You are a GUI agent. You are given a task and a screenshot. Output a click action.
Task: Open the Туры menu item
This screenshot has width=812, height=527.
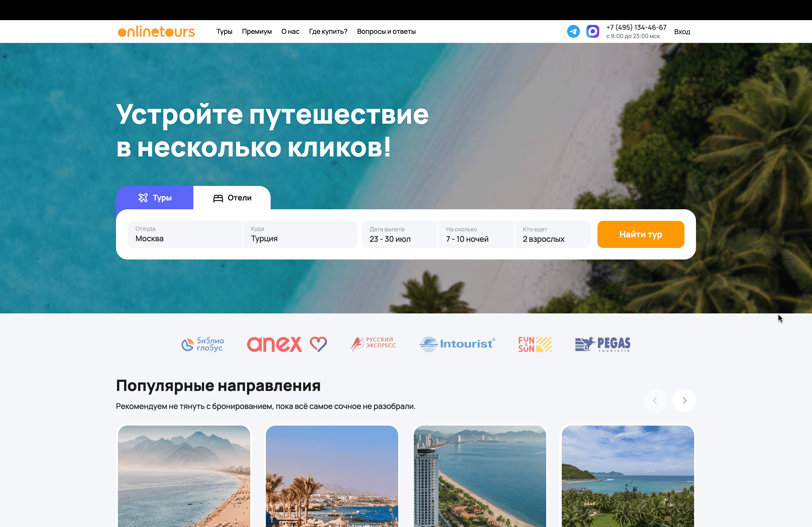(224, 31)
